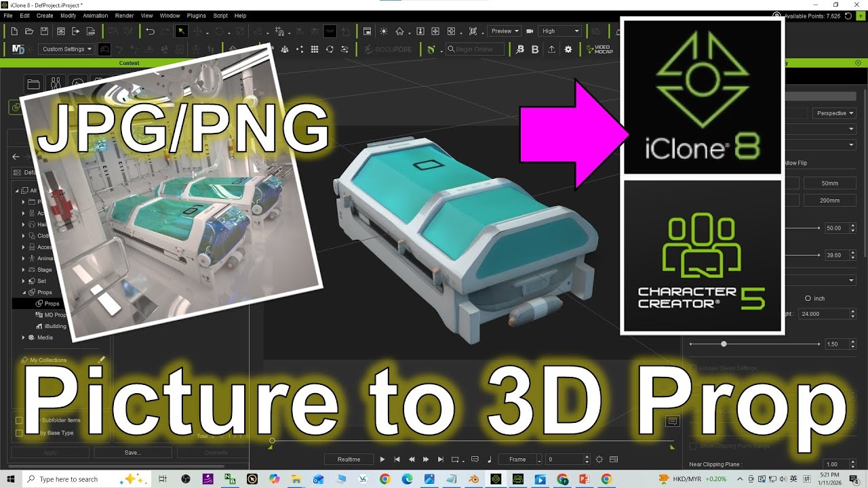Open Blender from the Windows taskbar

(x=475, y=479)
